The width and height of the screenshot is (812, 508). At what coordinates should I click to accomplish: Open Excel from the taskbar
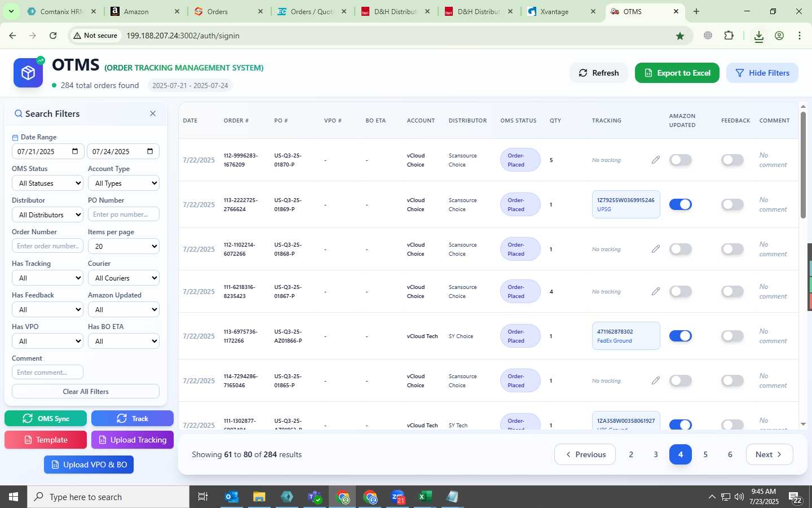(x=425, y=497)
